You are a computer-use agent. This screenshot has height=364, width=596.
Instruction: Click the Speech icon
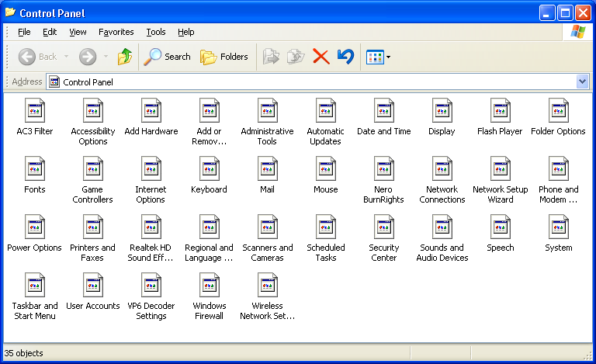[x=501, y=227]
